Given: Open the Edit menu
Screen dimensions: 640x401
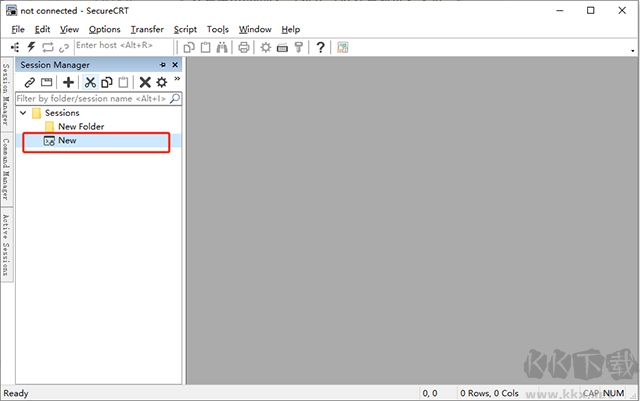Looking at the screenshot, I should click(42, 29).
